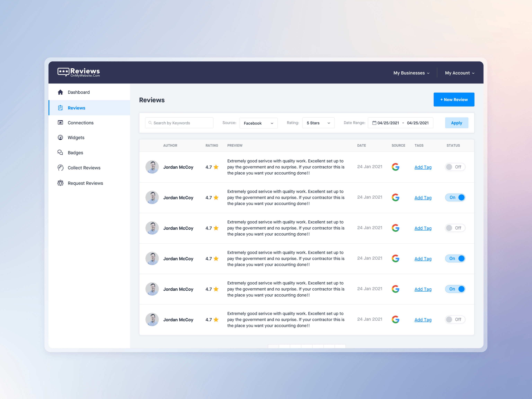Click Add Tag on the third review
532x399 pixels.
click(x=423, y=228)
